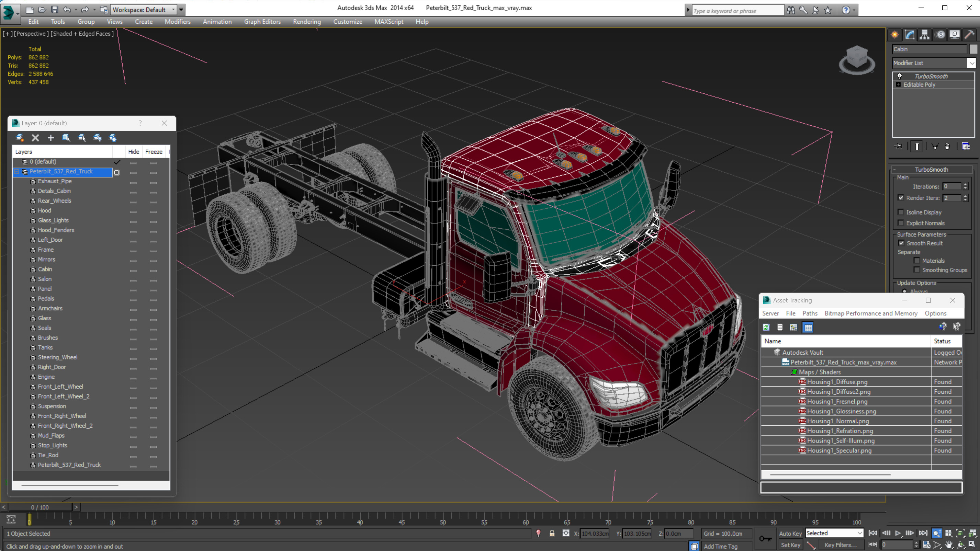The image size is (980, 551).
Task: Create new layer in Layer dialog
Action: [19, 138]
